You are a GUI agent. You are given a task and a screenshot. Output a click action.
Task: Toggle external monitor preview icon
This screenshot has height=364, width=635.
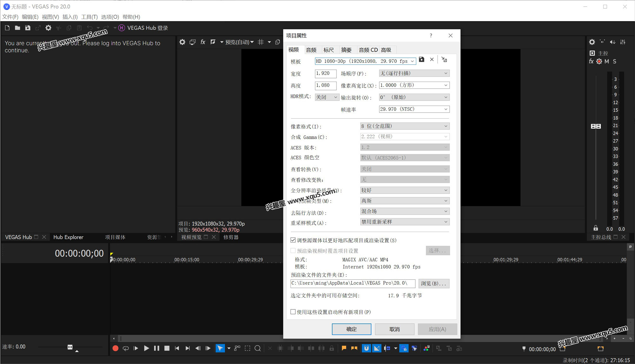[x=192, y=42]
